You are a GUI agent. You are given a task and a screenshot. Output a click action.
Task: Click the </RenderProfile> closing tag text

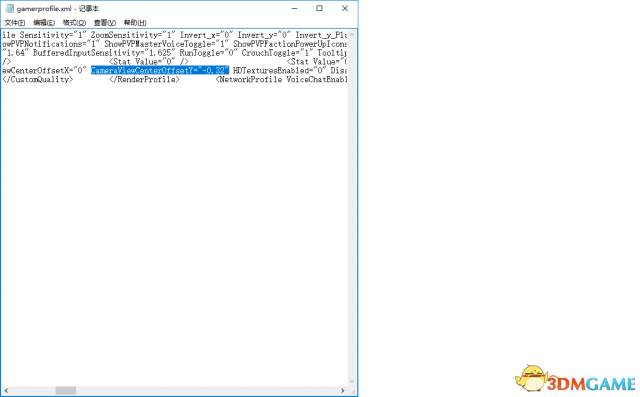coord(144,79)
